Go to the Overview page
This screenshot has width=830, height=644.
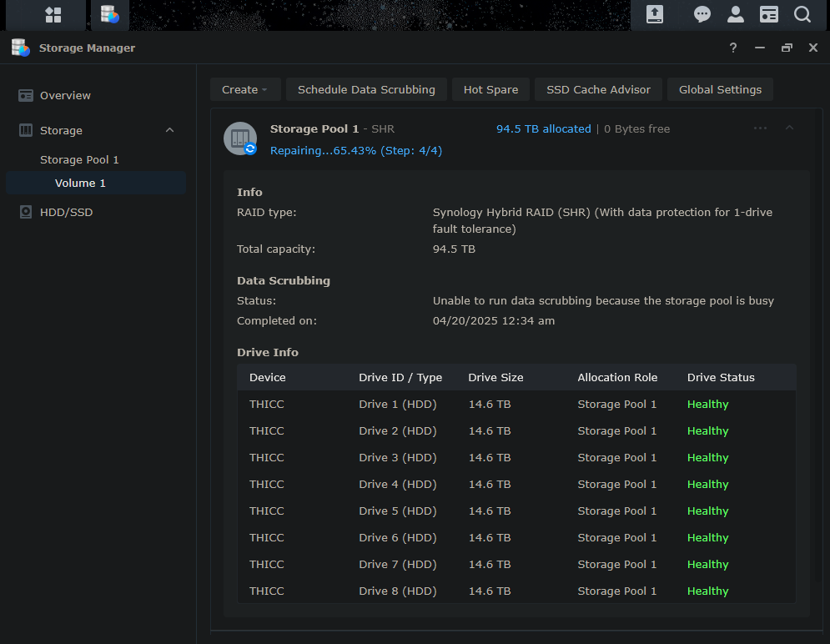65,95
